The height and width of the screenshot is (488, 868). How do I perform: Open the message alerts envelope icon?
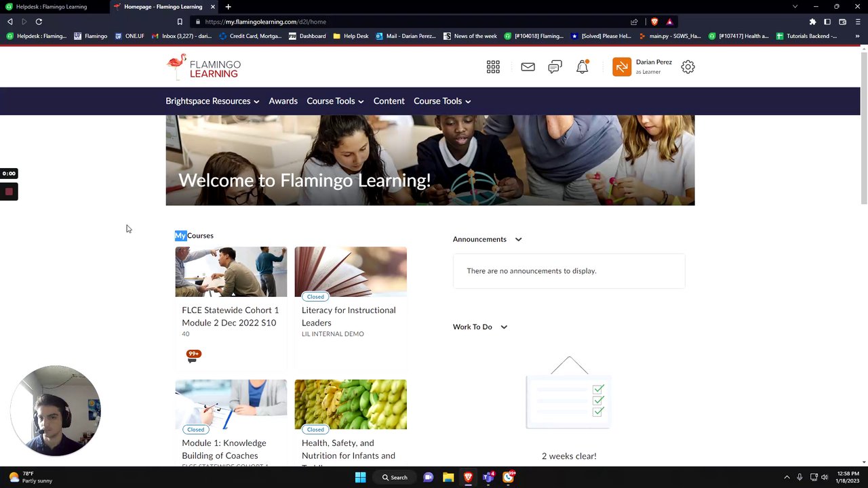(528, 66)
